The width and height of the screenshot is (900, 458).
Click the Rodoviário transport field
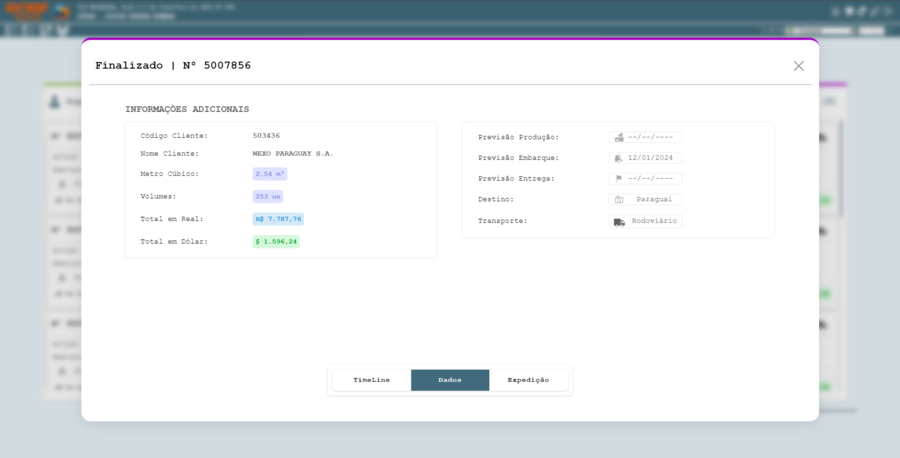click(654, 221)
